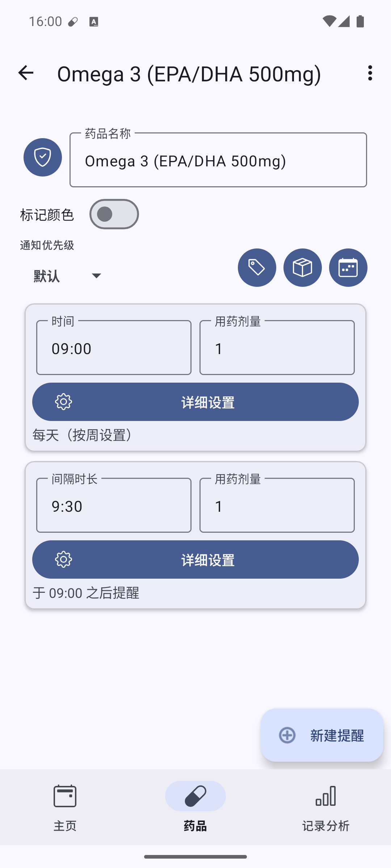Tap the 新建提醒 button
Screen dimensions: 391x868
pos(322,735)
